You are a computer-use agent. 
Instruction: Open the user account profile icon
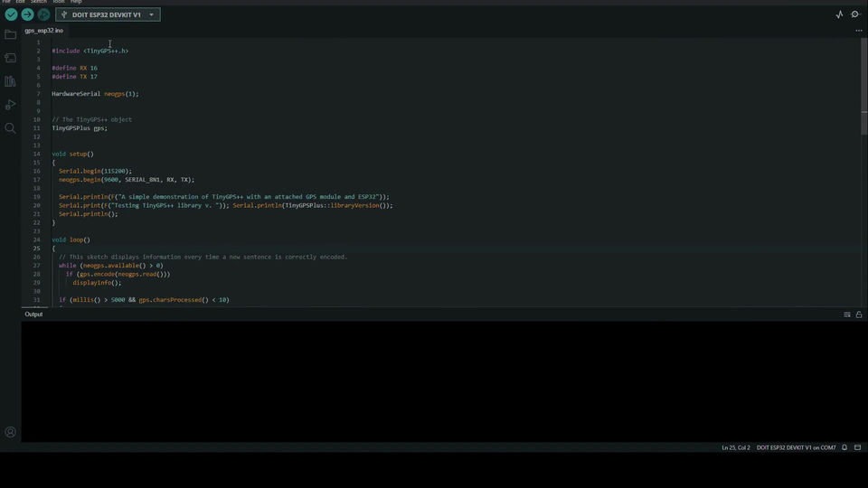point(10,432)
